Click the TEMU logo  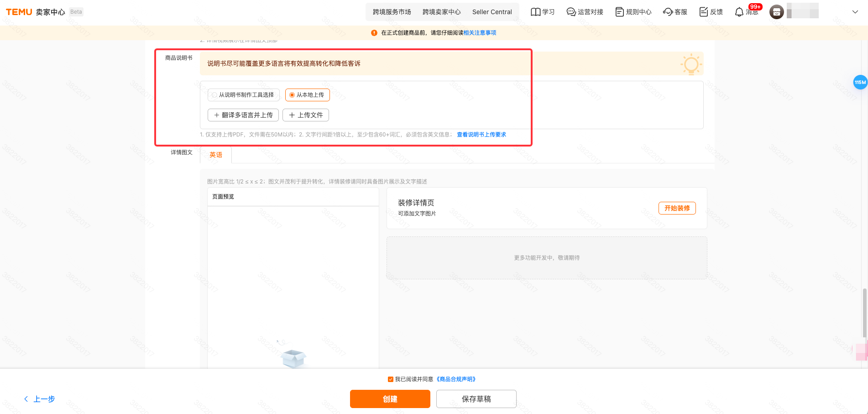[19, 12]
